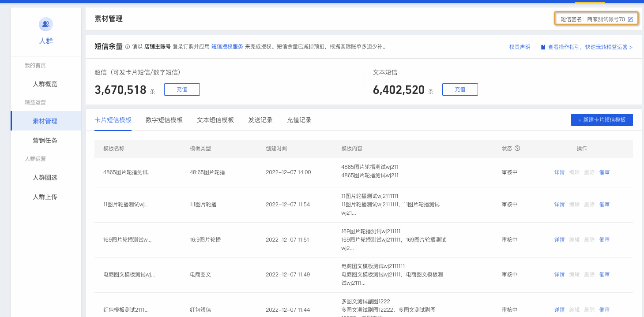Open 营销任务 in the sidebar

click(x=45, y=141)
